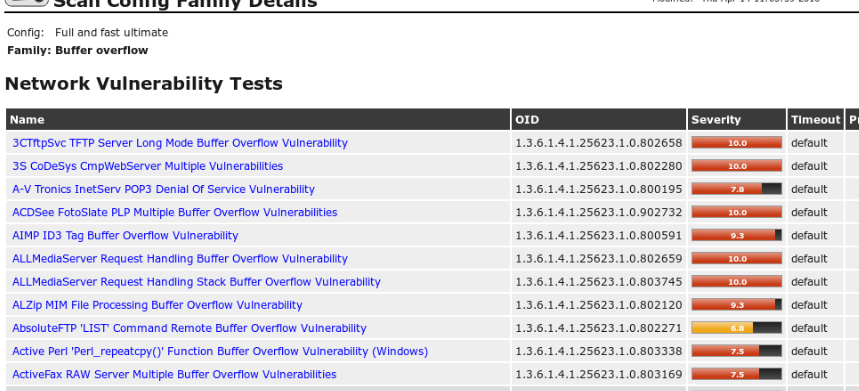This screenshot has height=391, width=859.
Task: Open ActiveFax RAW Server Multiple Buffer Overflow link
Action: pos(174,374)
